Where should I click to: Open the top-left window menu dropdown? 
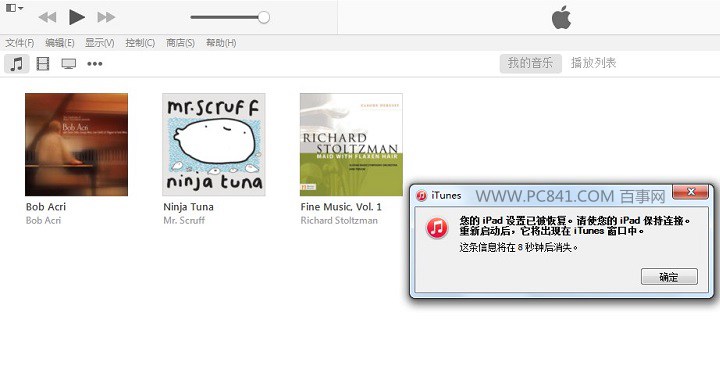click(x=14, y=8)
